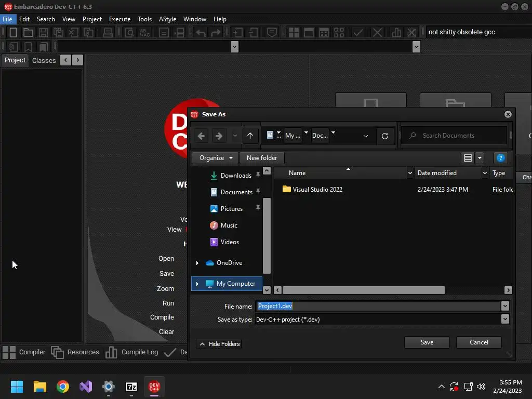Open the File name history dropdown
532x399 pixels.
click(505, 306)
